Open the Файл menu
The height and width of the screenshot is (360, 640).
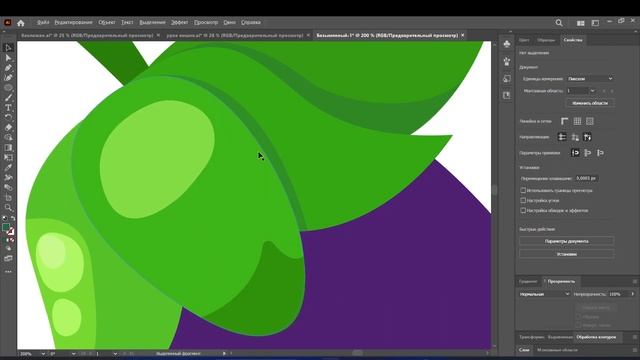point(43,22)
